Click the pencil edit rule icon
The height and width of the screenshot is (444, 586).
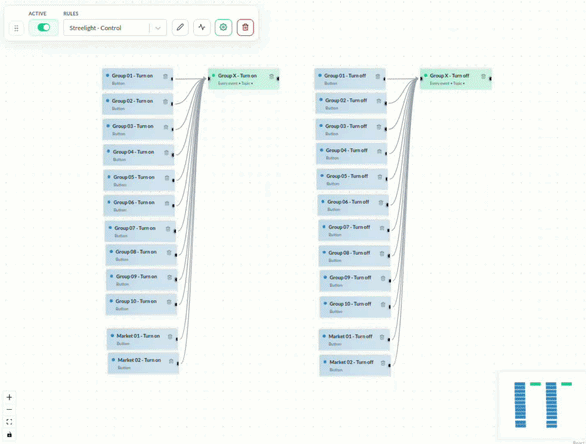tap(180, 27)
